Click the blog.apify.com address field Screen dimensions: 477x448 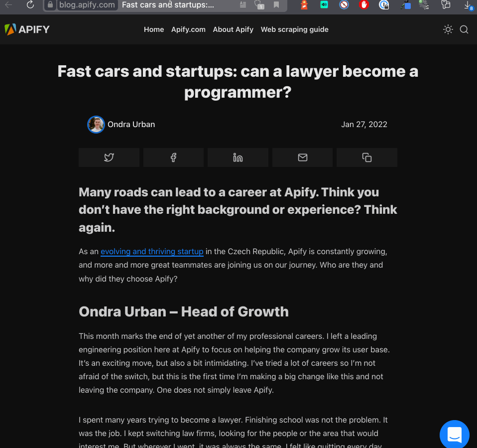[87, 5]
